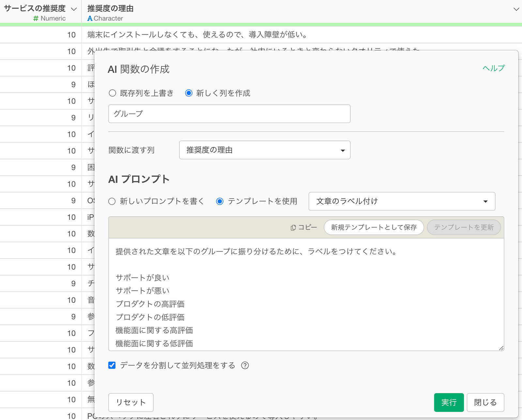Select 既存列を上書き radio button
This screenshot has width=522, height=420.
[x=112, y=93]
